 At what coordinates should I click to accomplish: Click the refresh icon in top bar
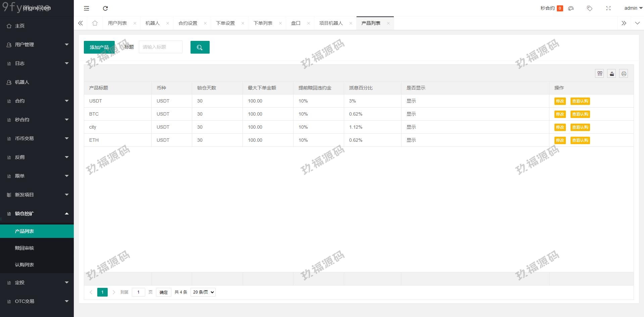(105, 8)
